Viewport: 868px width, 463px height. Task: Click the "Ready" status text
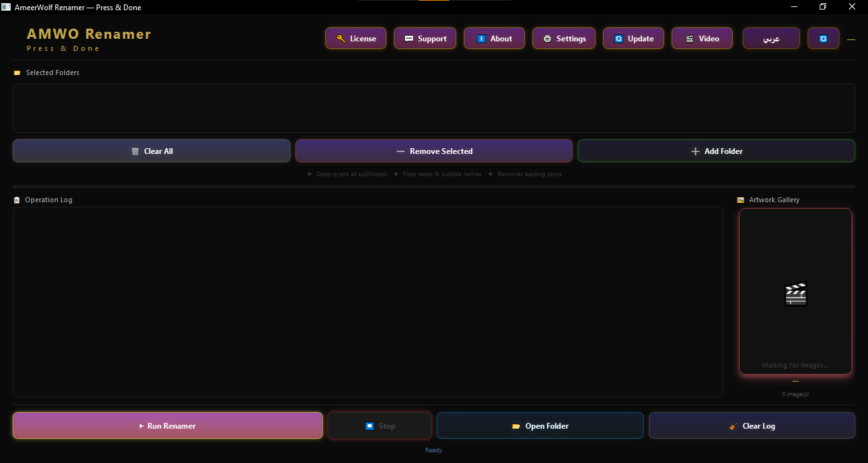[x=434, y=450]
